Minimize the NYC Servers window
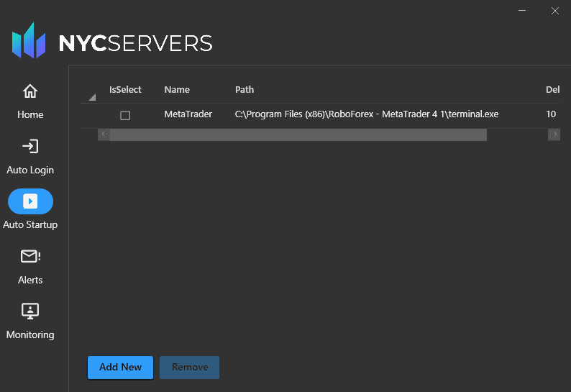 pos(521,11)
